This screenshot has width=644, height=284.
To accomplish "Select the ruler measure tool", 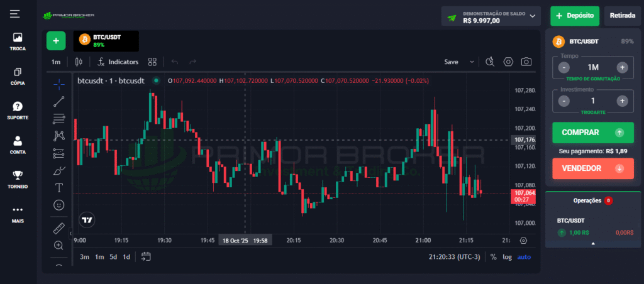I will click(x=59, y=228).
